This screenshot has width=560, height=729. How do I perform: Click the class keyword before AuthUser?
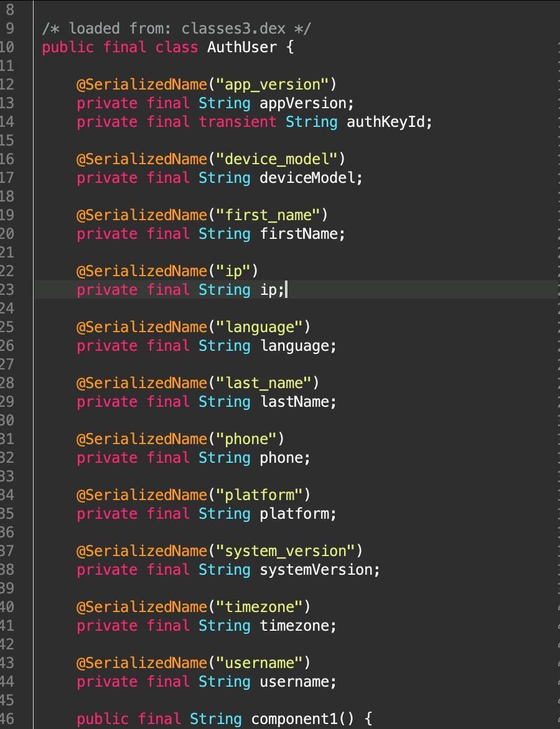coord(177,47)
